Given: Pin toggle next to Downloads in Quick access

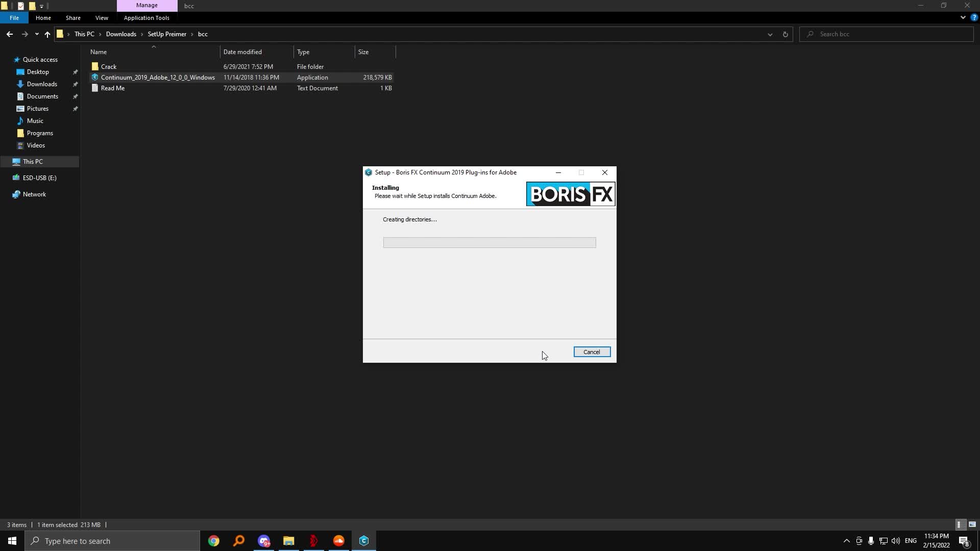Looking at the screenshot, I should coord(75,84).
